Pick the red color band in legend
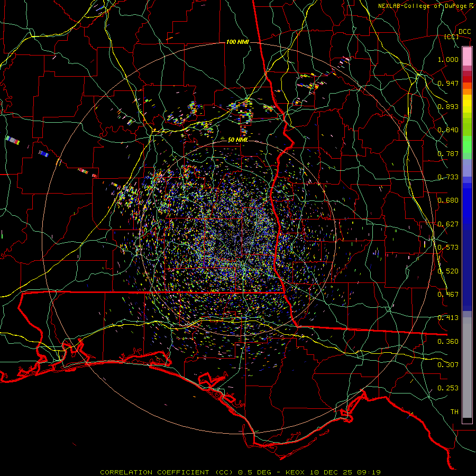The width and height of the screenshot is (476, 476). (467, 79)
